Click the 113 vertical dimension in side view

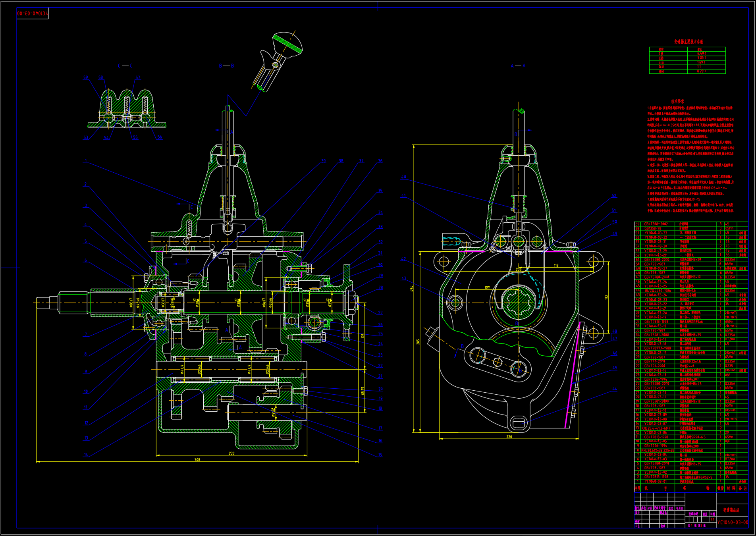(606, 297)
